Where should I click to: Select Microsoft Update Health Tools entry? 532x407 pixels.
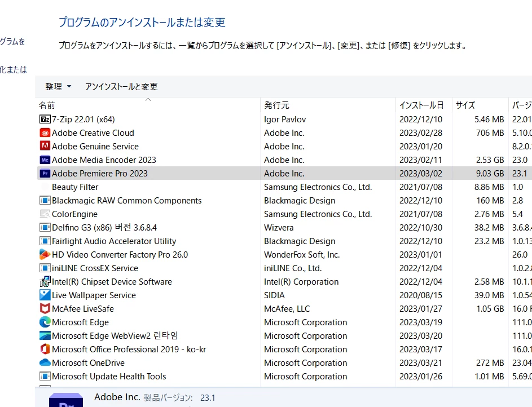pyautogui.click(x=109, y=377)
